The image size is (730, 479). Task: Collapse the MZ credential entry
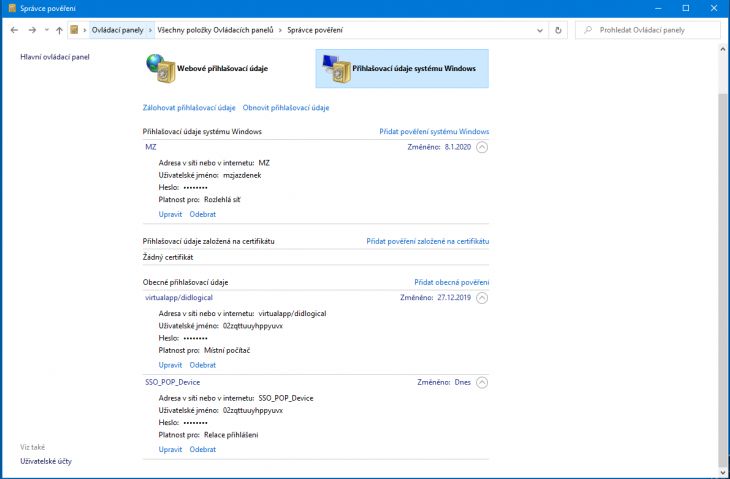click(x=482, y=147)
